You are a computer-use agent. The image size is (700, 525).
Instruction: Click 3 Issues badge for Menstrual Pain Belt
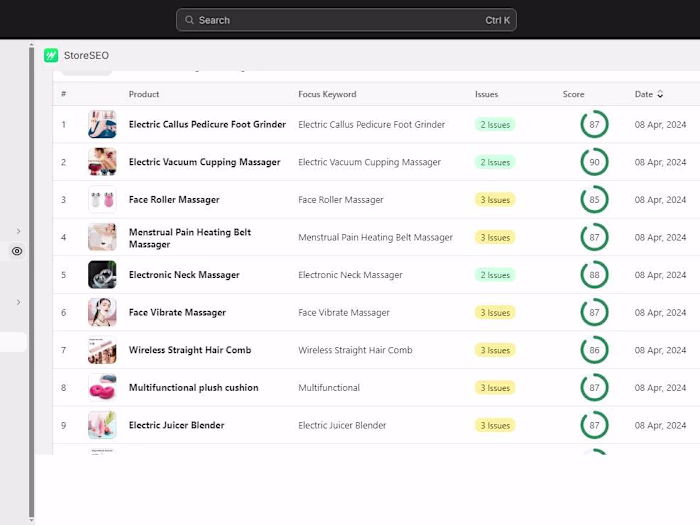point(495,238)
